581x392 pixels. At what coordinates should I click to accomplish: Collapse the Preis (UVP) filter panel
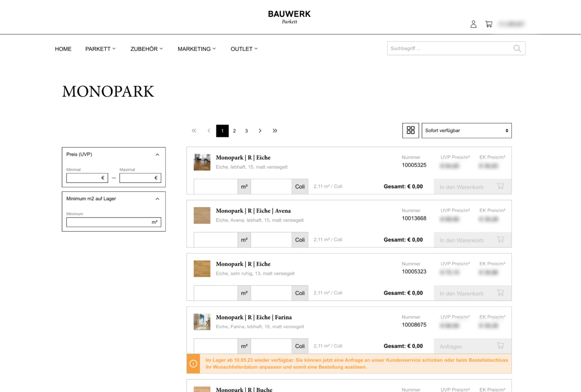coord(157,155)
